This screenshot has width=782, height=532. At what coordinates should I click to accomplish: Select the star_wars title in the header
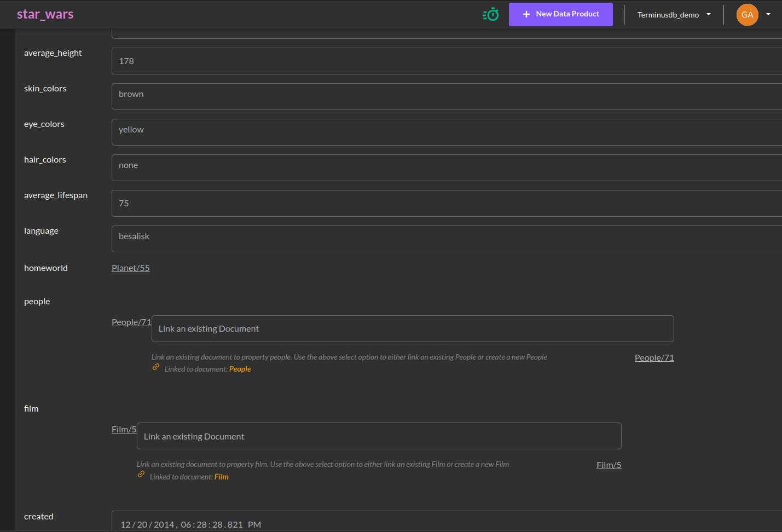tap(45, 14)
